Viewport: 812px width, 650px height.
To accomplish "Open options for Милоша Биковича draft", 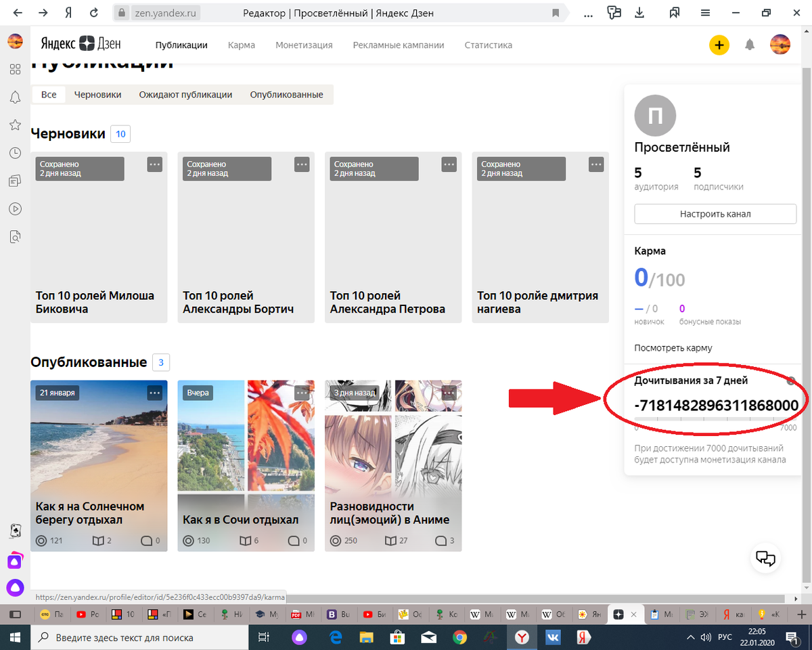I will click(155, 165).
